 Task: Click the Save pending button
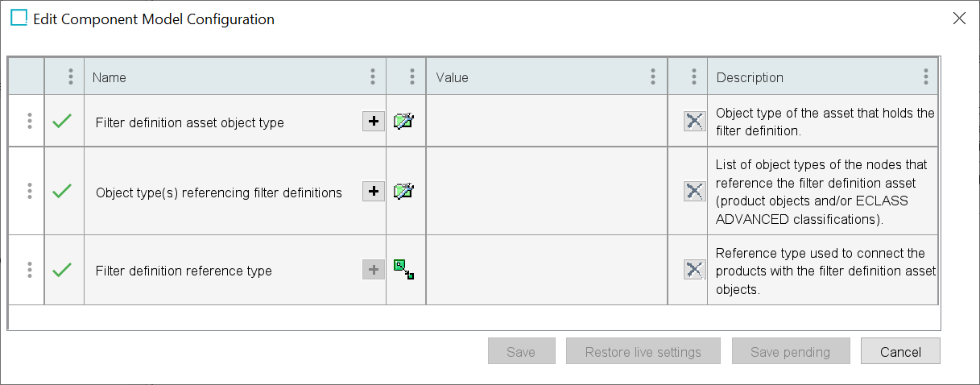[x=791, y=351]
